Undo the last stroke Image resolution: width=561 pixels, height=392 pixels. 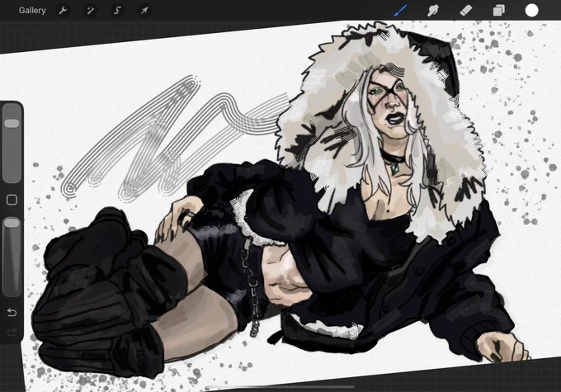[12, 313]
